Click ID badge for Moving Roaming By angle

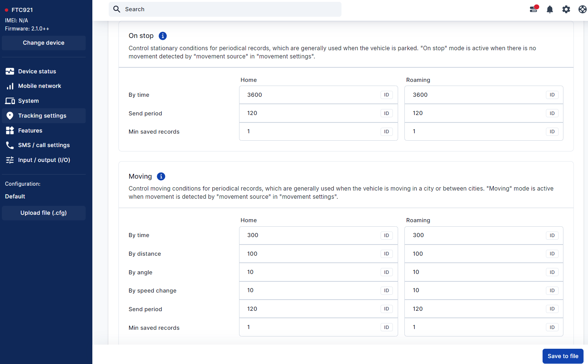(552, 272)
